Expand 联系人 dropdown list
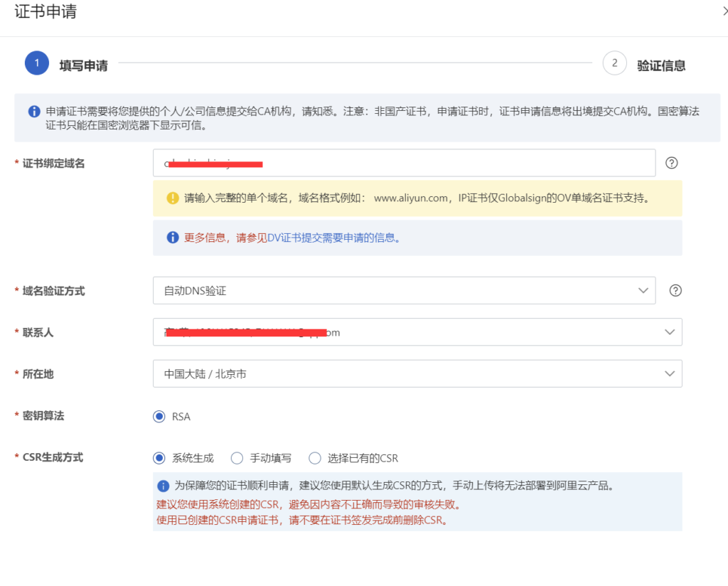The image size is (728, 586). (x=417, y=332)
